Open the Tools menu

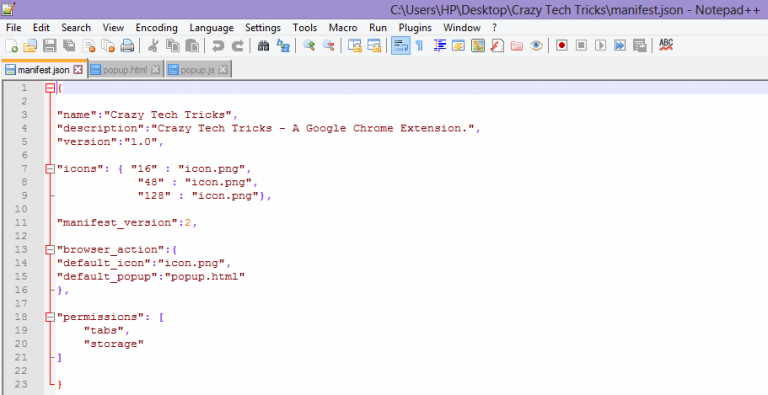pos(305,27)
